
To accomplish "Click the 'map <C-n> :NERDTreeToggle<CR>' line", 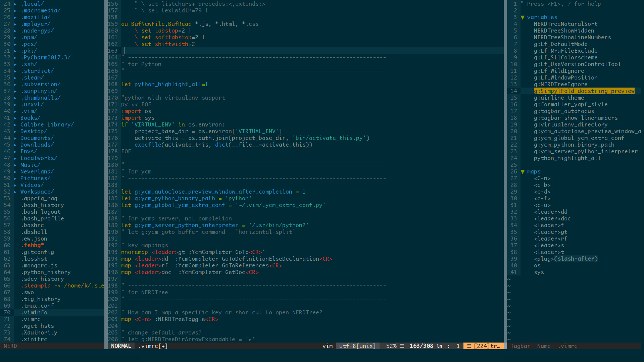I will pos(169,319).
